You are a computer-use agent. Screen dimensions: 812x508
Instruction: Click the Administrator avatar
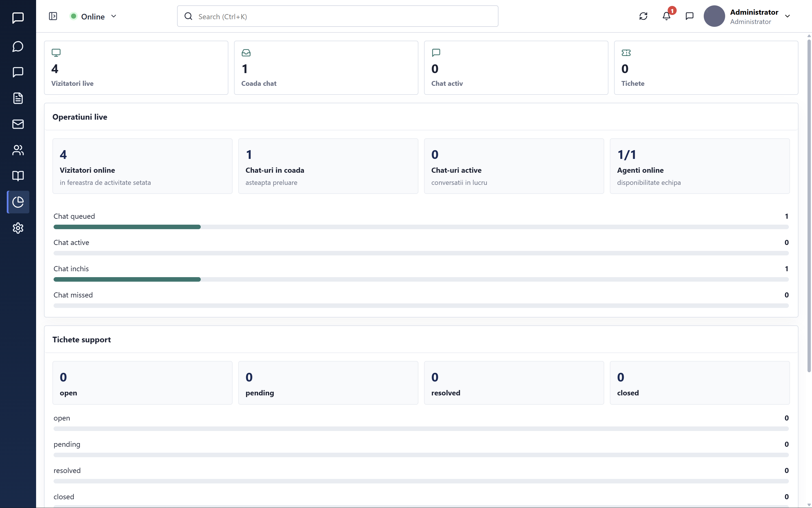point(714,16)
